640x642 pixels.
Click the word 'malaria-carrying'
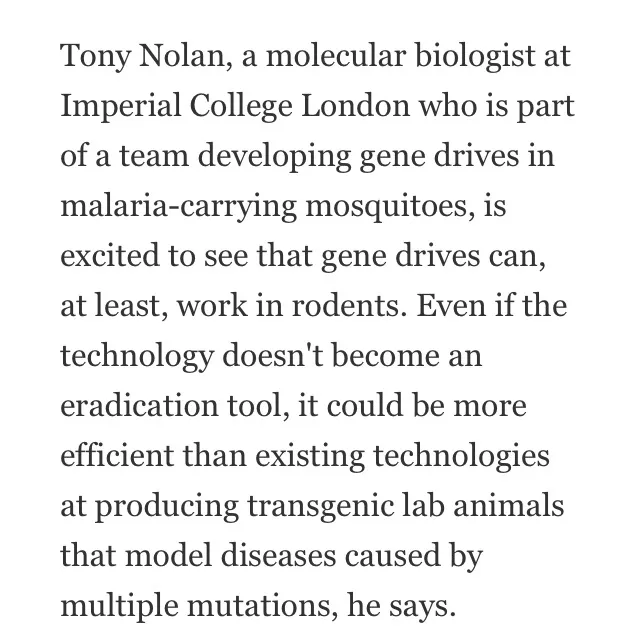point(178,206)
